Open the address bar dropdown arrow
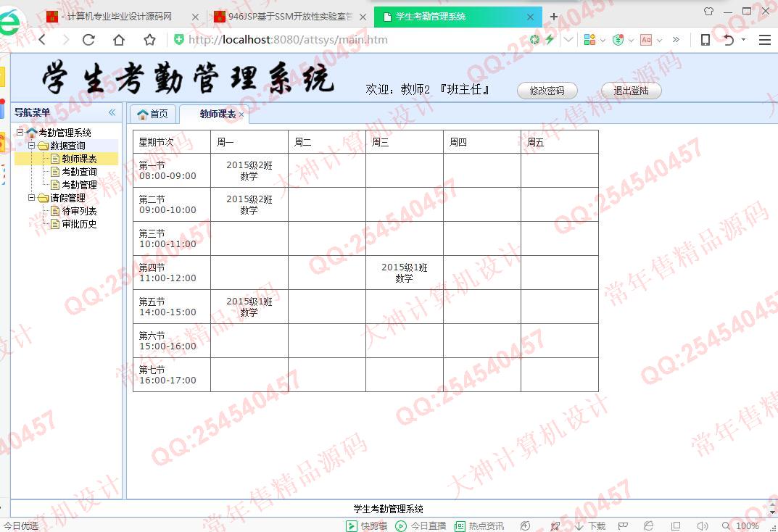Viewport: 778px width, 532px height. coord(568,40)
